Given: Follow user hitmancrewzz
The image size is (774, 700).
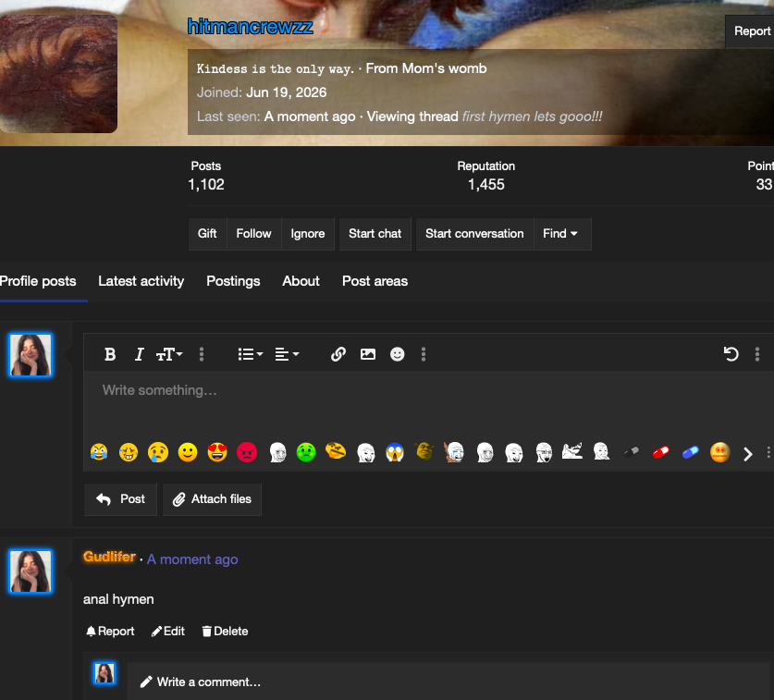Looking at the screenshot, I should click(x=253, y=234).
